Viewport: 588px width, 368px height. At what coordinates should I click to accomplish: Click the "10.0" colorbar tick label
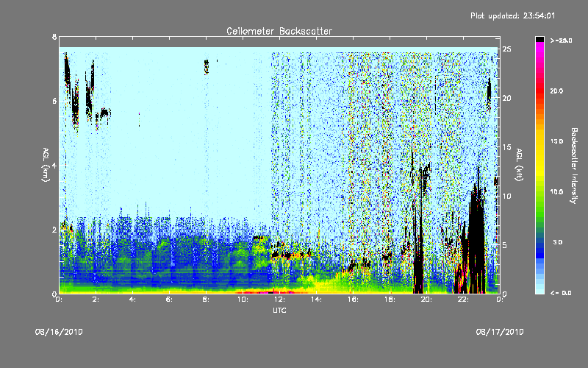(x=556, y=191)
